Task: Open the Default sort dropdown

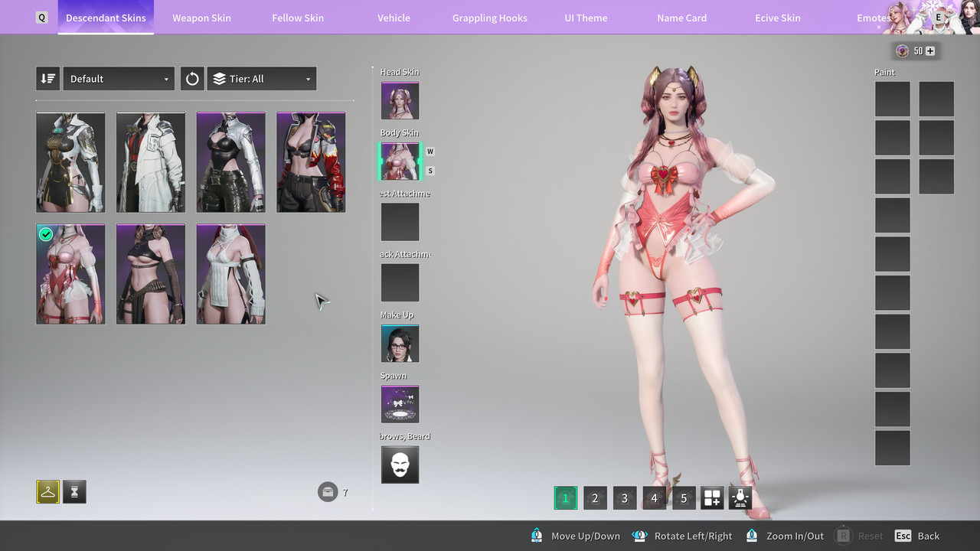Action: click(x=119, y=79)
